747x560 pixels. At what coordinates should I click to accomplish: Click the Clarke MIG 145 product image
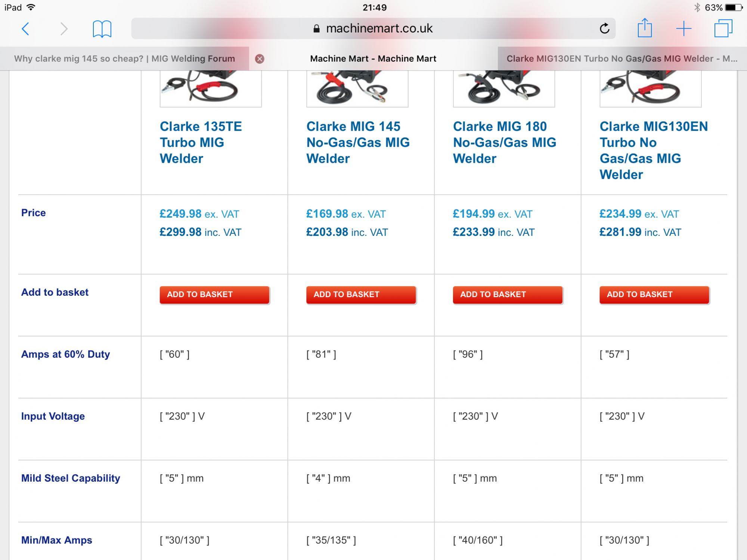357,88
